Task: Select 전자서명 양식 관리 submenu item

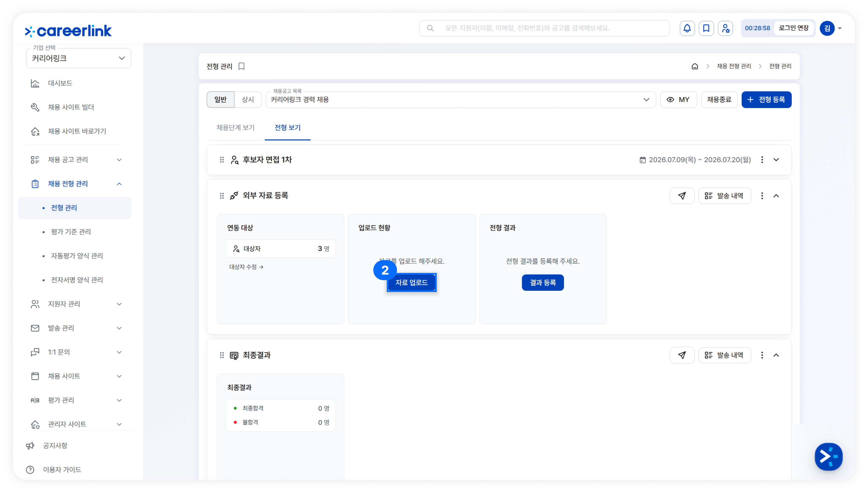Action: pos(77,280)
